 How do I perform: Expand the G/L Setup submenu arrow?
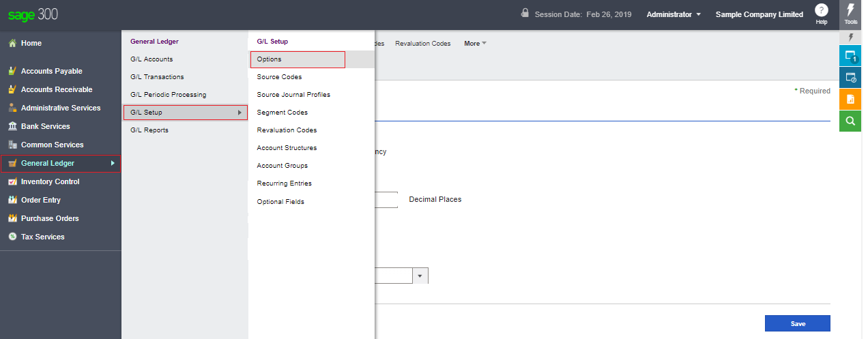(240, 113)
